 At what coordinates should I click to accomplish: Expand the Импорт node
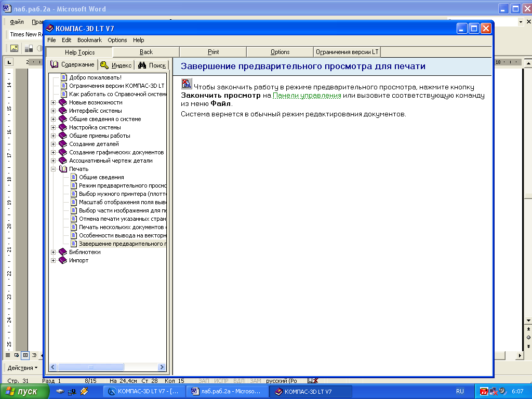pos(54,261)
